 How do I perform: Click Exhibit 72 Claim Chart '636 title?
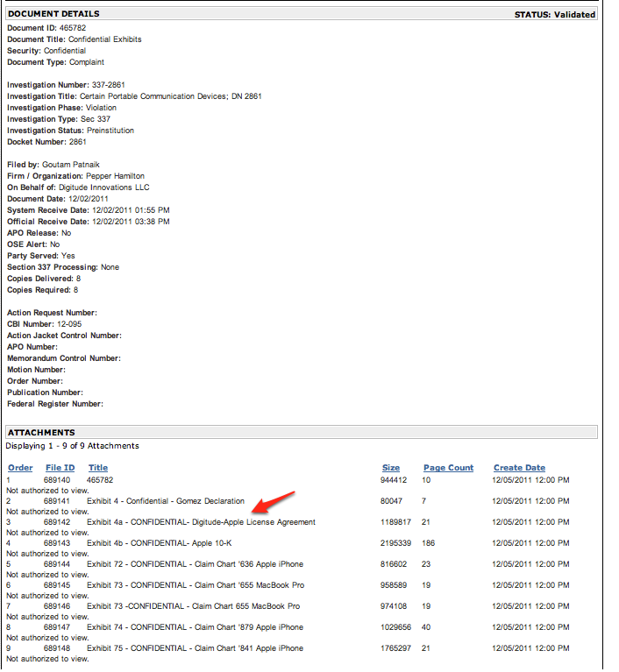[x=195, y=564]
